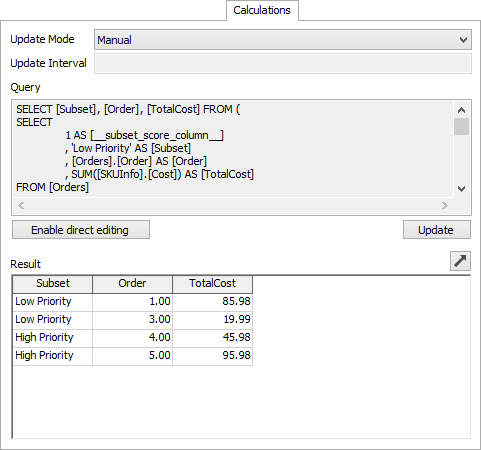Click the Update Interval input field
This screenshot has width=481, height=450.
[x=283, y=63]
